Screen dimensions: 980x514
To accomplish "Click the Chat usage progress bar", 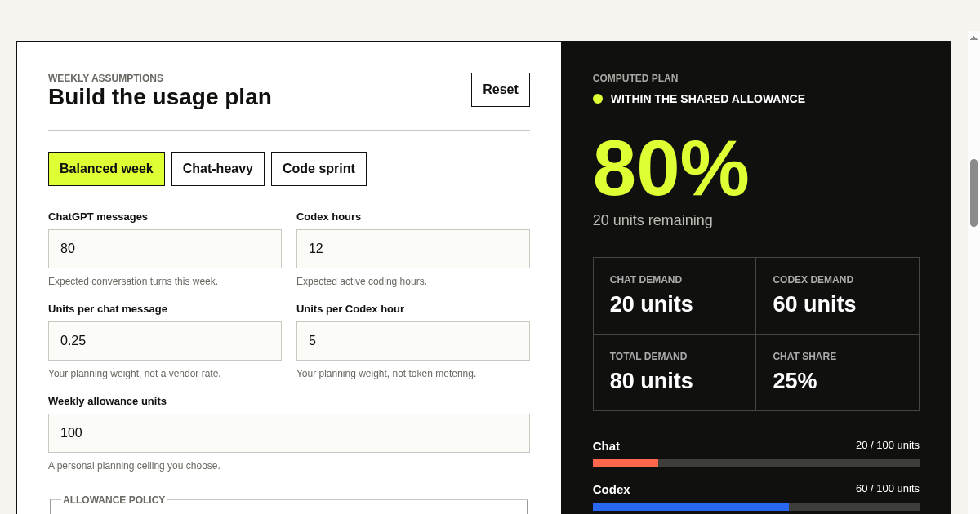I will pyautogui.click(x=756, y=463).
